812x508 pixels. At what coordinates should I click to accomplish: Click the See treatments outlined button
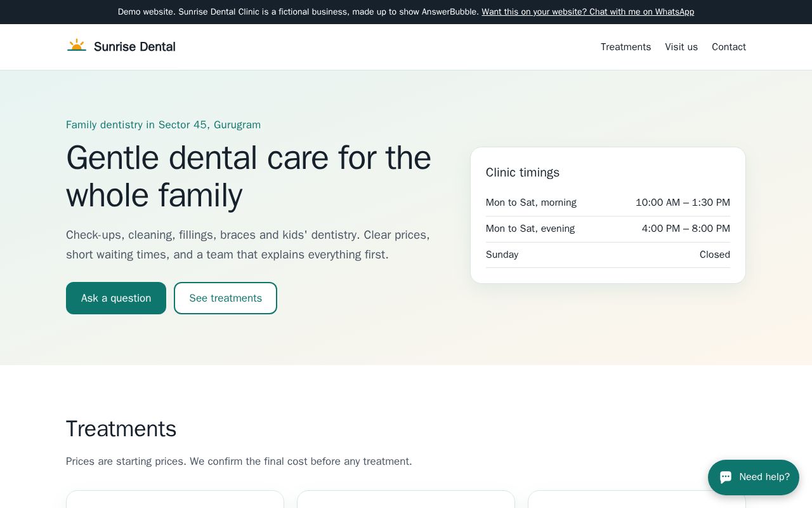click(225, 298)
